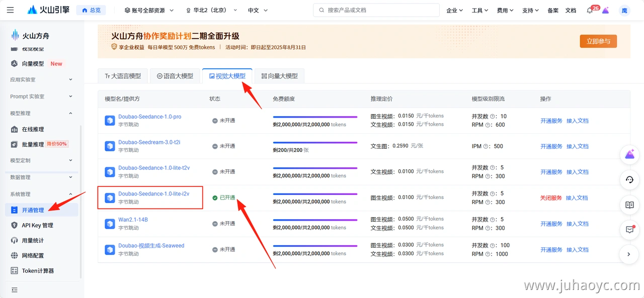
Task: Click the 批量推理 sidebar icon
Action: pyautogui.click(x=14, y=144)
